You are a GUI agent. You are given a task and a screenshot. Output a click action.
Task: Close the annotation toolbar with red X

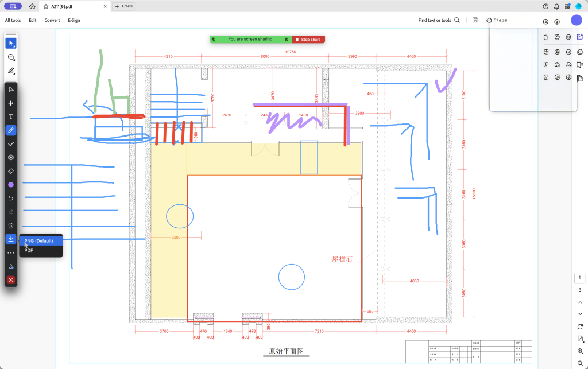pos(11,280)
